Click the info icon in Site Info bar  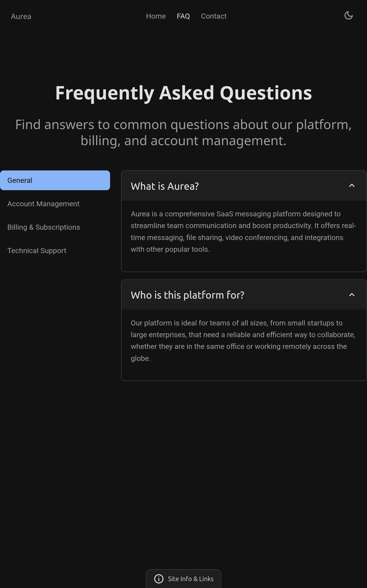(159, 579)
